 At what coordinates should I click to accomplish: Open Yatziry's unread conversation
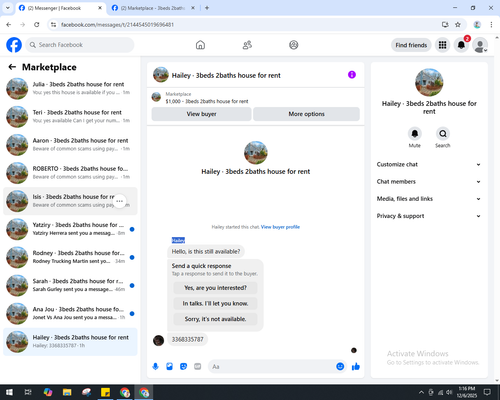click(70, 229)
